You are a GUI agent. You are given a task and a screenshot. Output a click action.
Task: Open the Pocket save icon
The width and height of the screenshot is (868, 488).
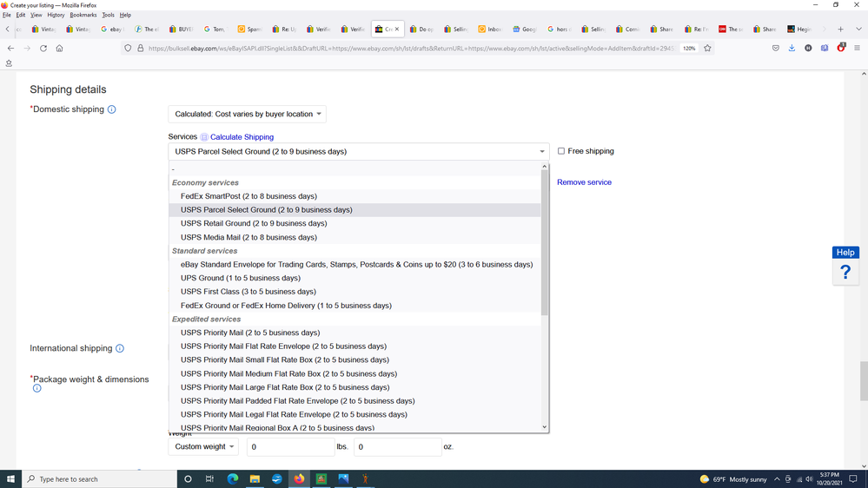(776, 48)
